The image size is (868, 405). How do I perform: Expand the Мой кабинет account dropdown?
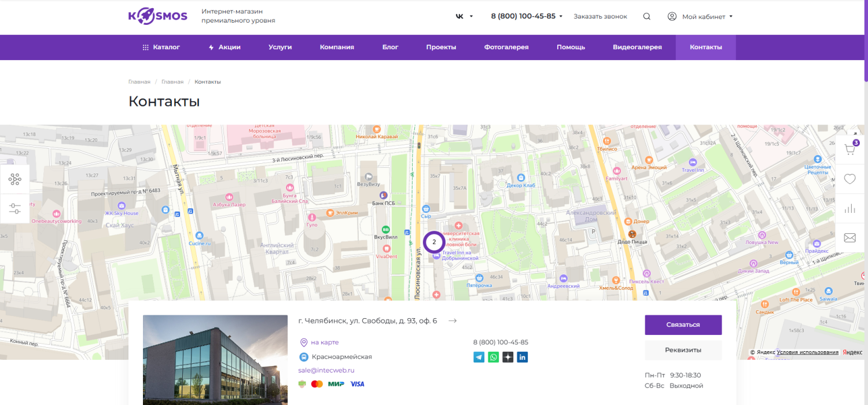coord(700,17)
